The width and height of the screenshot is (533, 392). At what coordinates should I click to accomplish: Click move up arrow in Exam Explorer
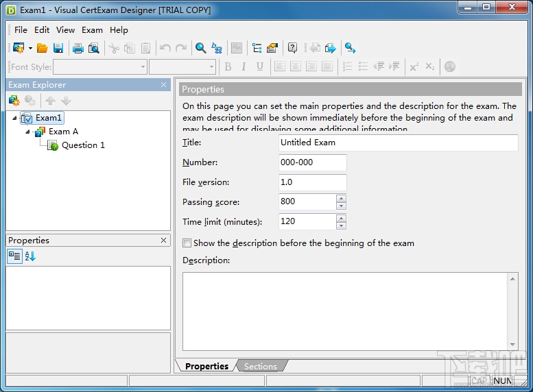point(50,101)
